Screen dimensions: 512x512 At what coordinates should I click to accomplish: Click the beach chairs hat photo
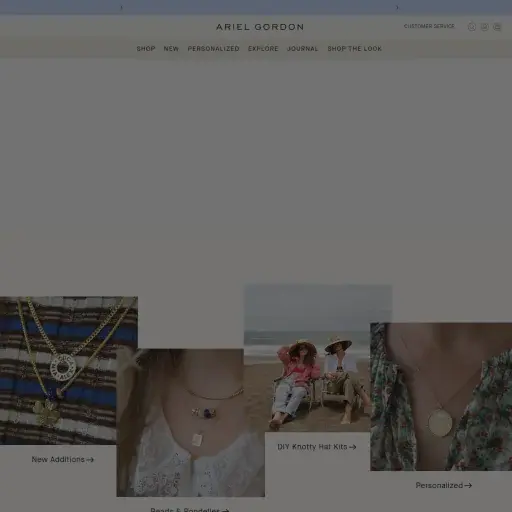coord(318,358)
